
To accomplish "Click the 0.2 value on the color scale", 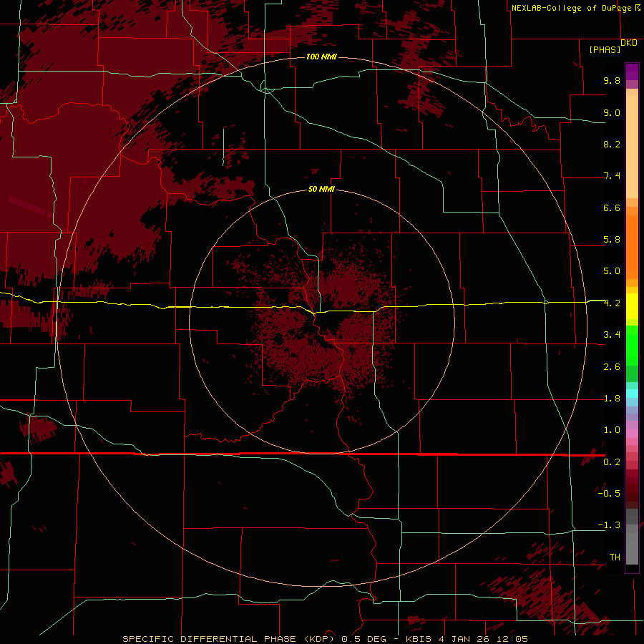I will tap(612, 462).
